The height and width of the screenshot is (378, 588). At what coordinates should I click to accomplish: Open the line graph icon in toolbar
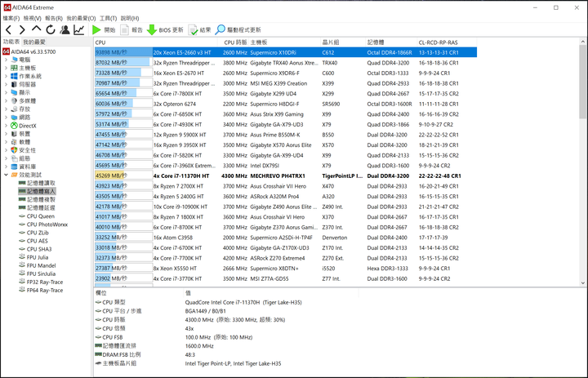click(78, 29)
